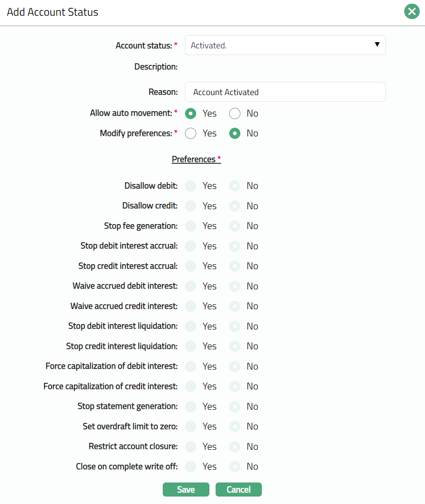Select Yes for Allow auto movement
This screenshot has width=425, height=504.
(x=191, y=113)
